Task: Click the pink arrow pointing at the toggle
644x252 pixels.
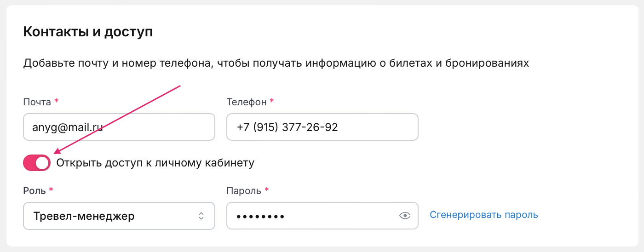Action: (x=117, y=119)
